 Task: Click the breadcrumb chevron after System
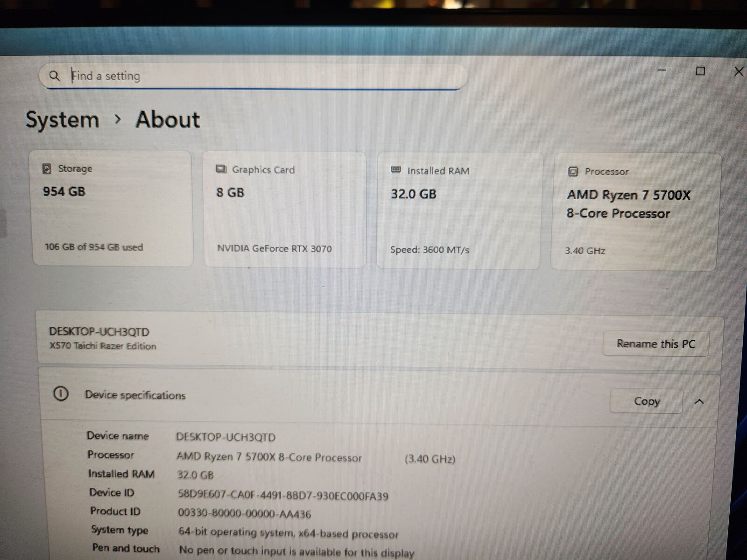click(118, 119)
